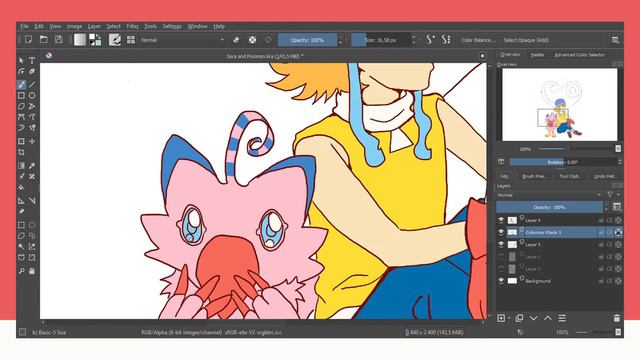Switch to the Tool Options docker tab

pos(570,176)
